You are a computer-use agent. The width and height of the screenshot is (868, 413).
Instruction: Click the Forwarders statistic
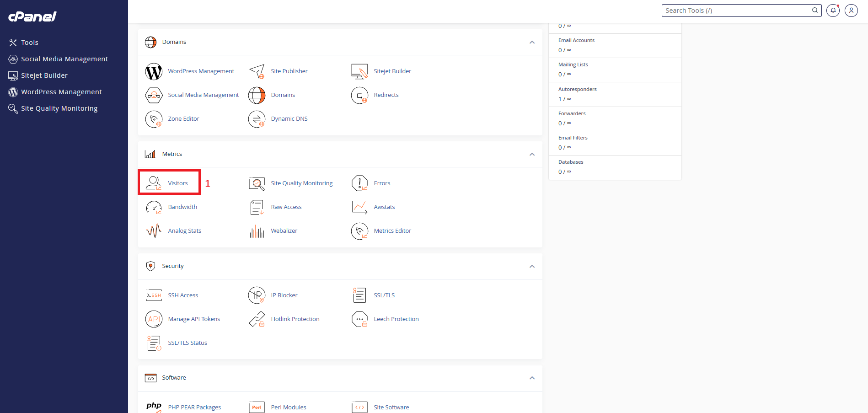pyautogui.click(x=615, y=118)
